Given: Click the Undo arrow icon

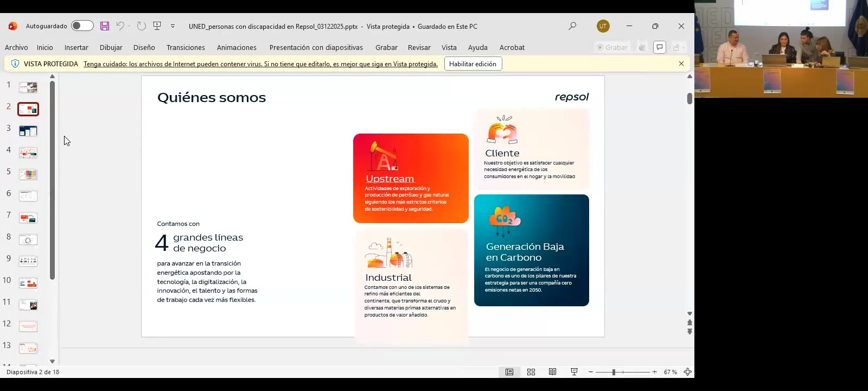Looking at the screenshot, I should tap(120, 26).
